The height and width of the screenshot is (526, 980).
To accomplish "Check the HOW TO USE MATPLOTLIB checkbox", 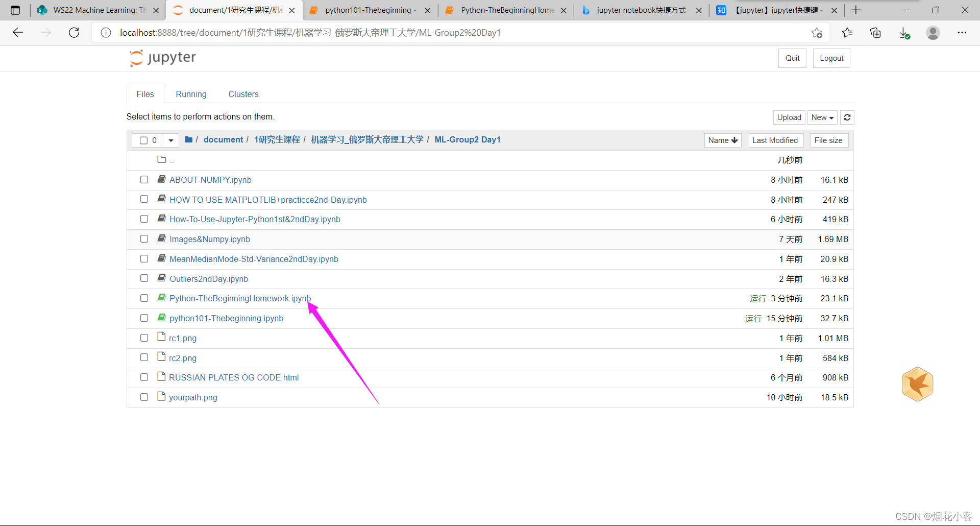I will point(144,199).
